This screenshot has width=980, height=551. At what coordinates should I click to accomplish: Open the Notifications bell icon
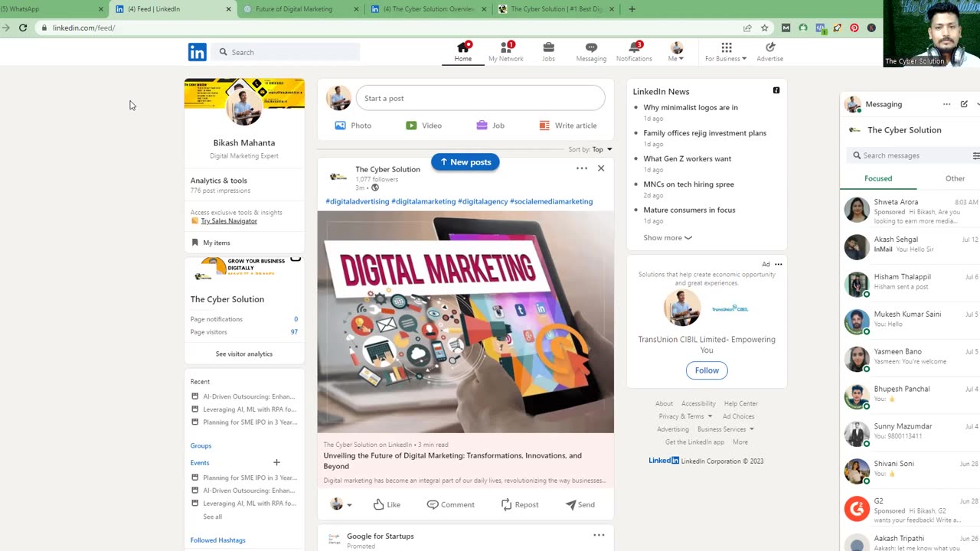634,51
